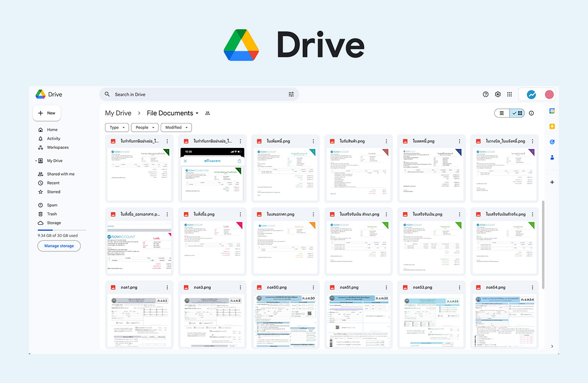Select the file name ใบเสร็จรับเงิน.png
Viewport: 588px width, 383px height.
pos(427,215)
